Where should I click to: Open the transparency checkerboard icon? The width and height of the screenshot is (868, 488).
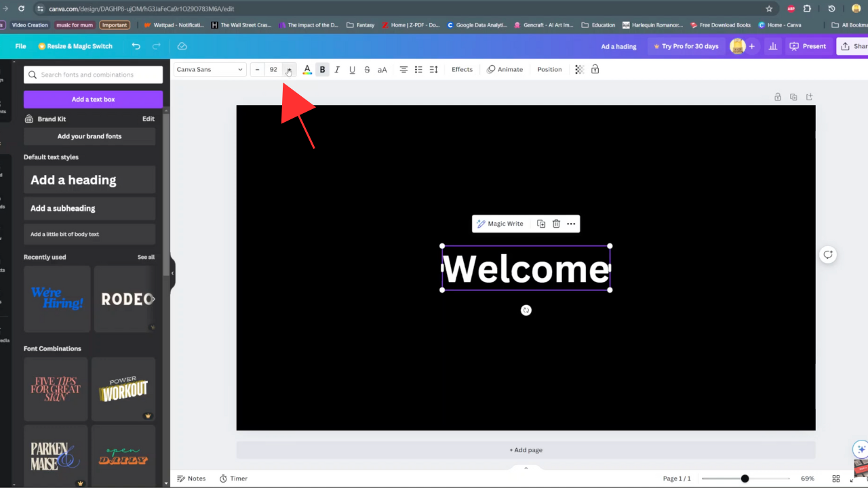click(579, 69)
